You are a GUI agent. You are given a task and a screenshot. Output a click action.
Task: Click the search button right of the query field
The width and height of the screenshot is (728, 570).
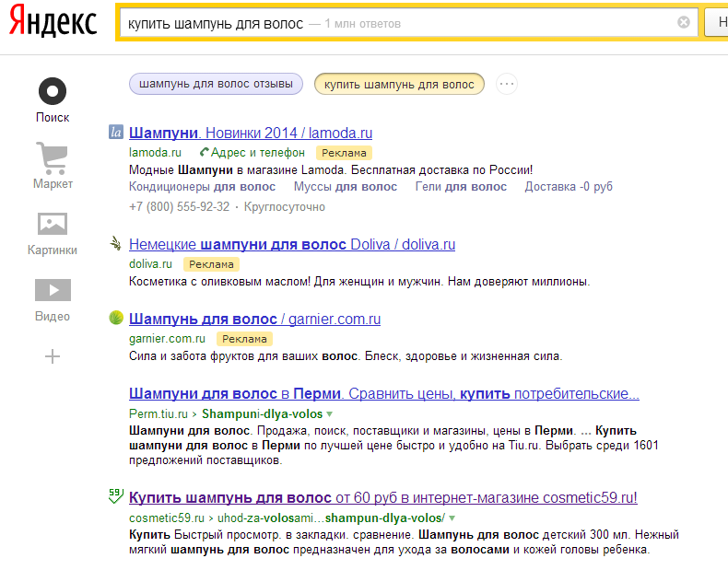716,22
